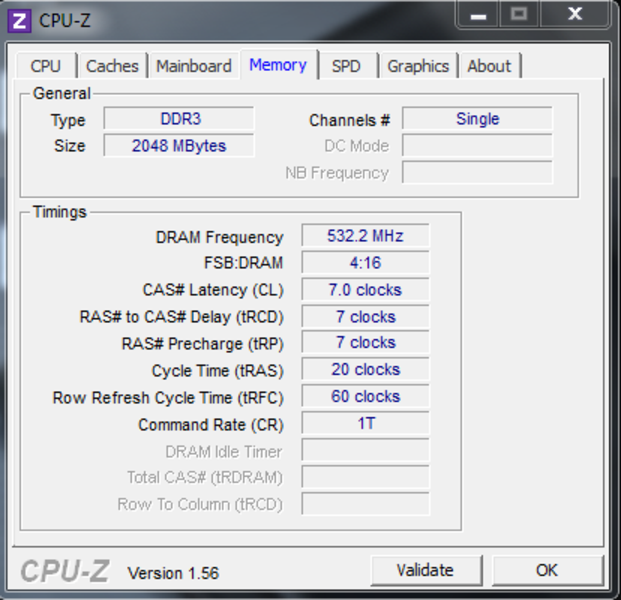The height and width of the screenshot is (600, 621).
Task: Click the FSB:DRAM ratio value 4:16
Action: [x=365, y=263]
